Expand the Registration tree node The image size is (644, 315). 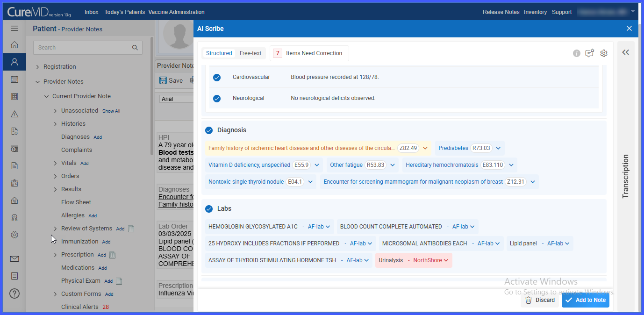click(x=38, y=67)
